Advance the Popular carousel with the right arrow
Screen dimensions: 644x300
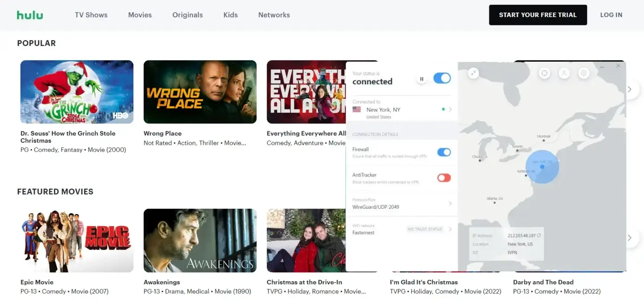[630, 89]
